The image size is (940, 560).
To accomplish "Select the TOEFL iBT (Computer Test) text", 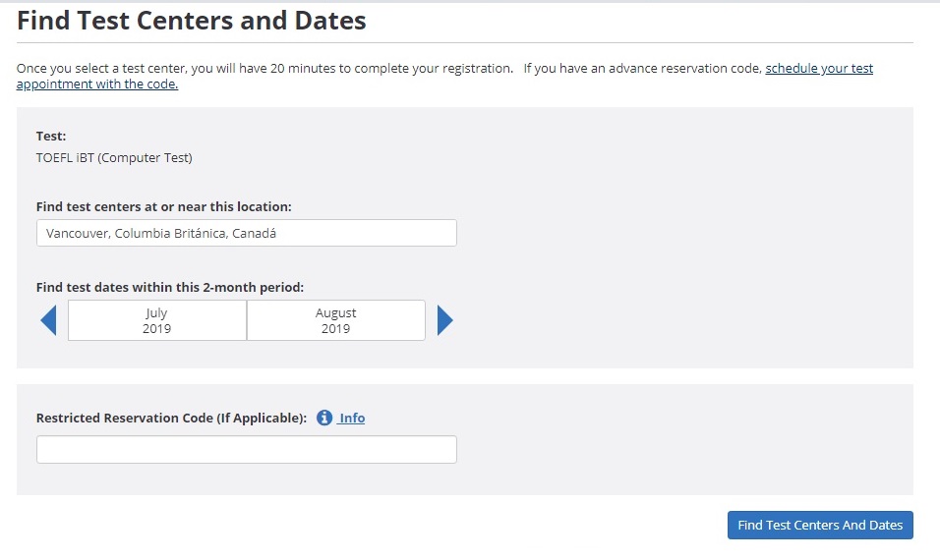I will click(114, 157).
